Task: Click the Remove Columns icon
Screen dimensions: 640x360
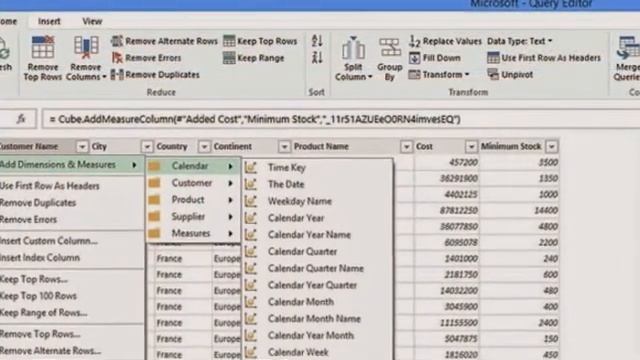Action: (x=86, y=48)
